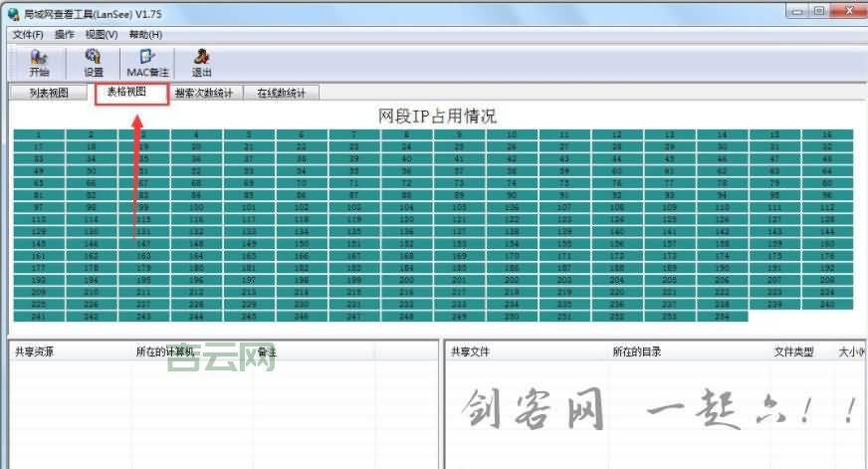Select IP cell 16 in grid
The image size is (868, 469).
click(827, 134)
